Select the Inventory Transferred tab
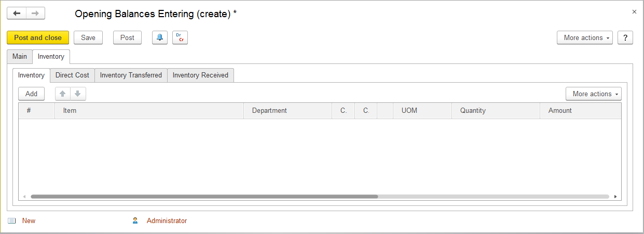 coord(131,75)
